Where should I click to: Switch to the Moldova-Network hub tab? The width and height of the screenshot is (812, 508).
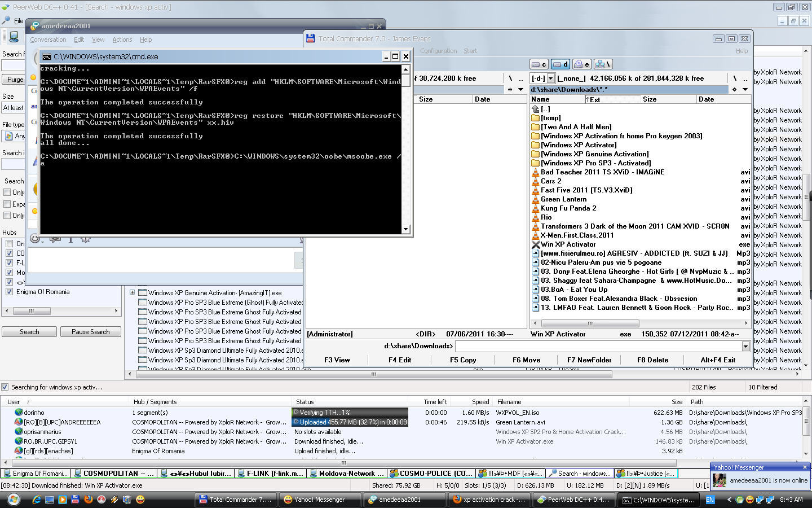[347, 474]
